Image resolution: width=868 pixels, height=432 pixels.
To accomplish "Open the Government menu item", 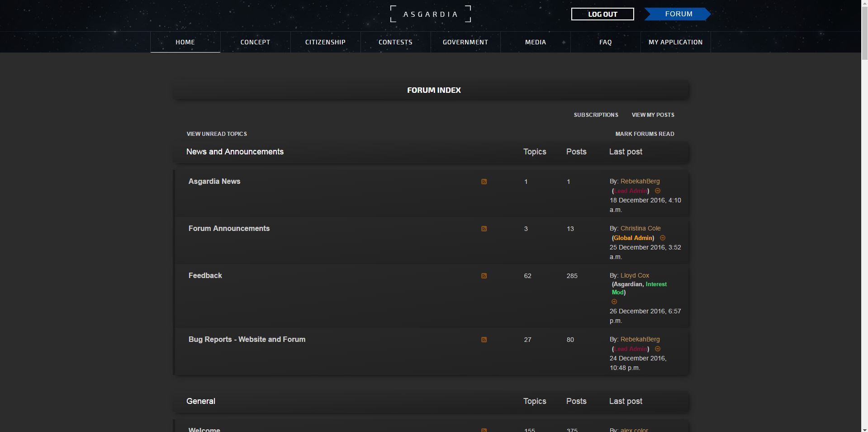I will point(465,42).
